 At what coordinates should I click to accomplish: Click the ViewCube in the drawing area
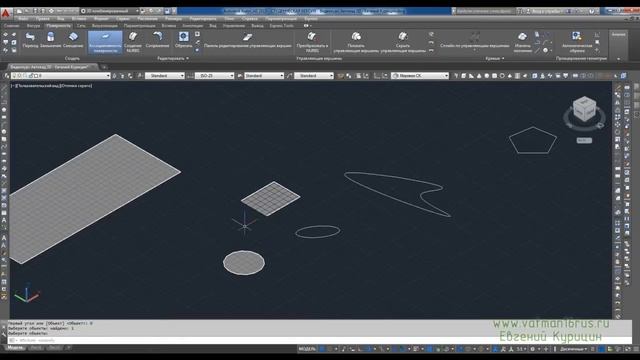point(584,109)
